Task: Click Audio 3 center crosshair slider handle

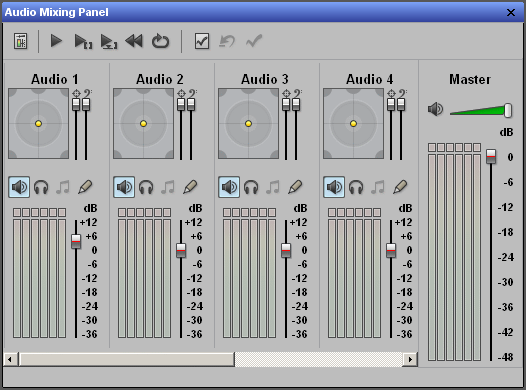Action: click(286, 105)
